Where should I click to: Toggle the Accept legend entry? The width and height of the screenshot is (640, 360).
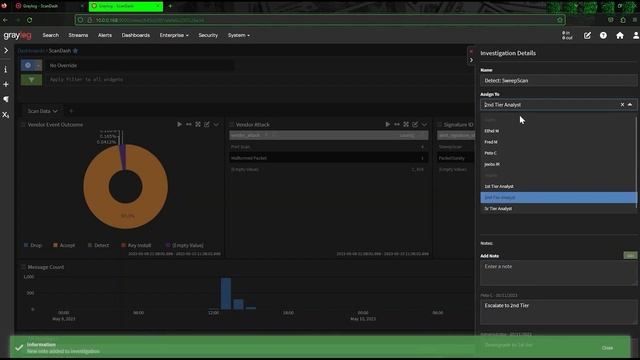pos(64,245)
